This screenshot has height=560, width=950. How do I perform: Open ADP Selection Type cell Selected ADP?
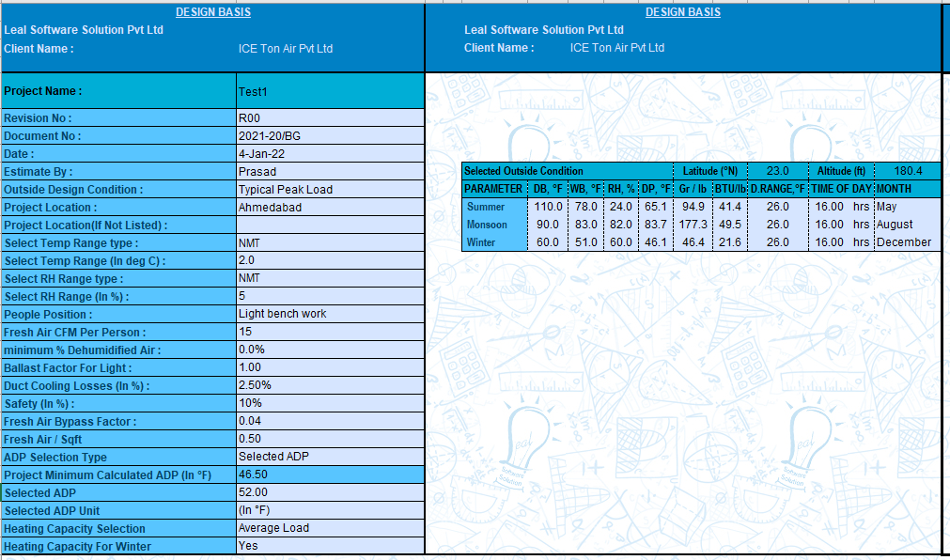(x=330, y=457)
